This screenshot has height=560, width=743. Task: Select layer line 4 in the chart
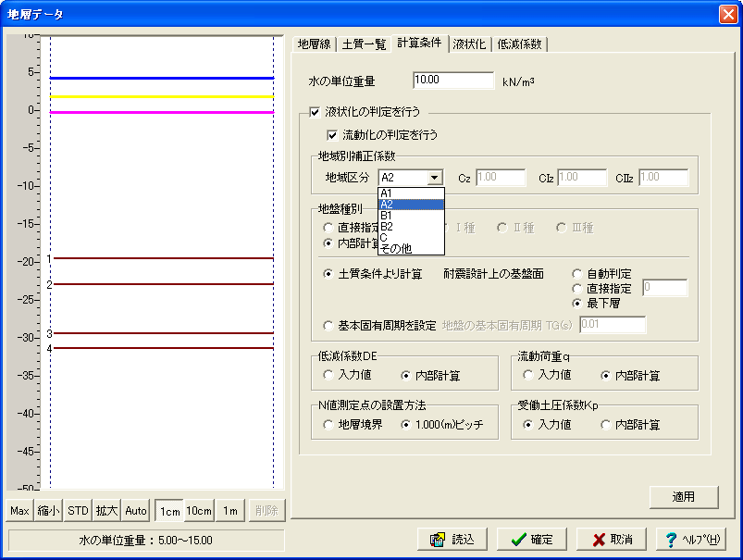coord(162,349)
